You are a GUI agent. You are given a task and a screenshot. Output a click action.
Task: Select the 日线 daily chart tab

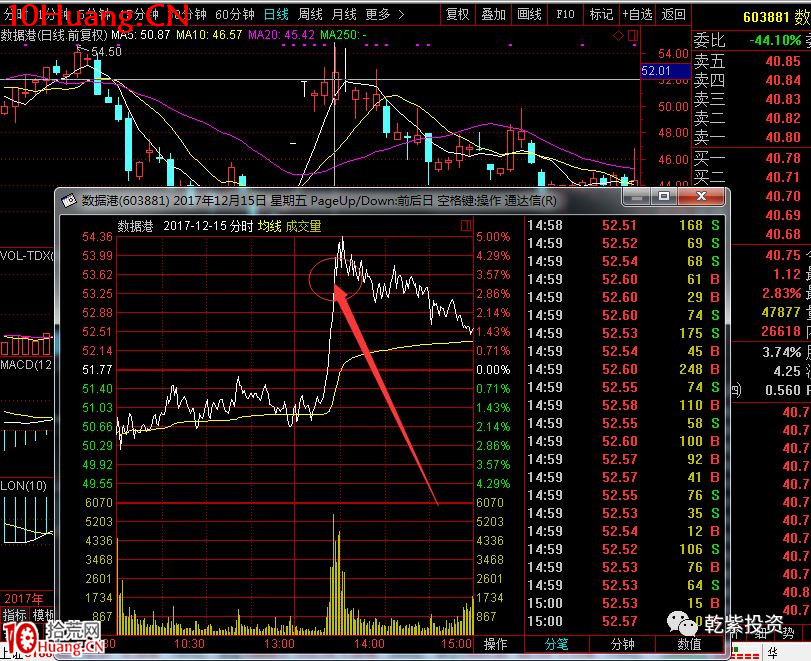[x=276, y=14]
